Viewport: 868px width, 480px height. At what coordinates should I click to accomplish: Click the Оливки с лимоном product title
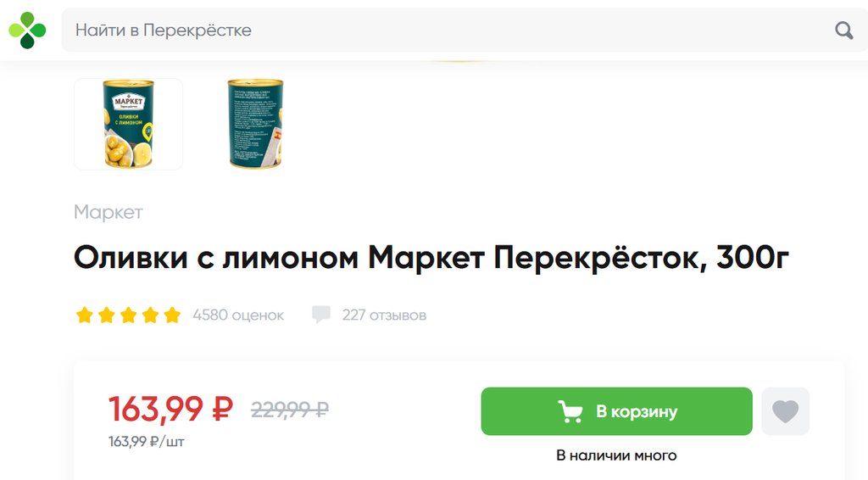click(431, 258)
